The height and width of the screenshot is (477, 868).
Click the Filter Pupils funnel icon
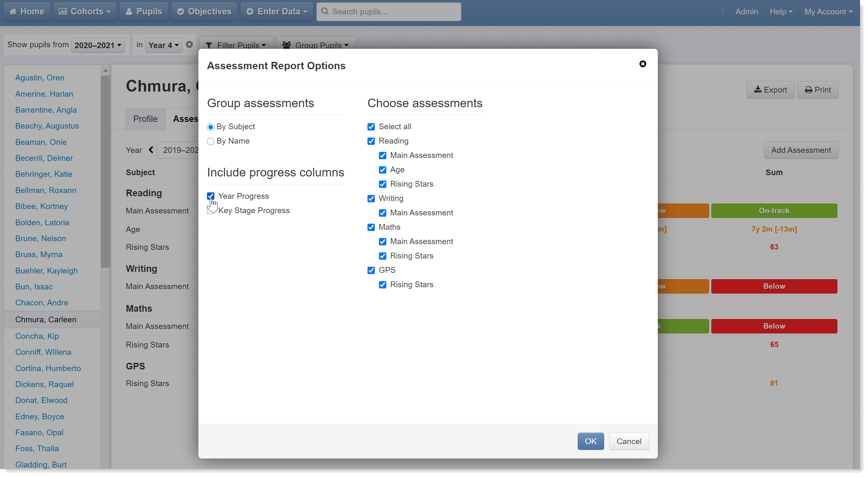[x=209, y=45]
